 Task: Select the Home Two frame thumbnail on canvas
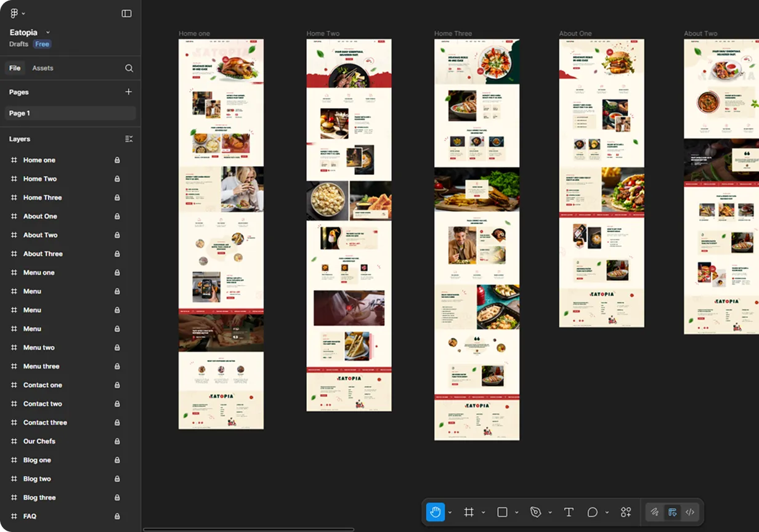click(x=349, y=225)
